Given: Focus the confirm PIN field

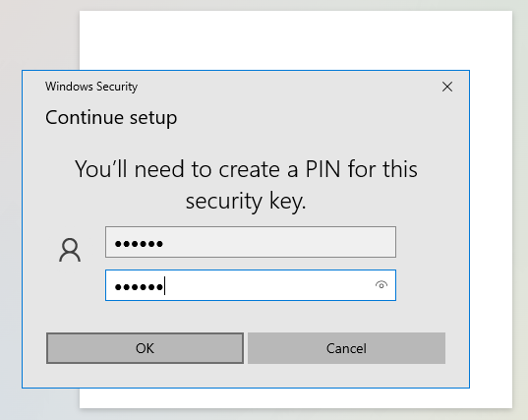Looking at the screenshot, I should pyautogui.click(x=251, y=285).
